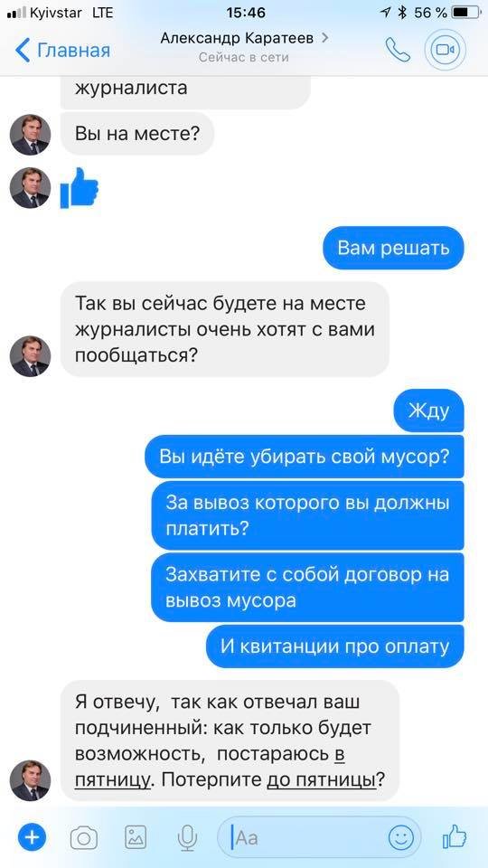
Task: Tap underlined 'до пятницы' link
Action: 321,780
